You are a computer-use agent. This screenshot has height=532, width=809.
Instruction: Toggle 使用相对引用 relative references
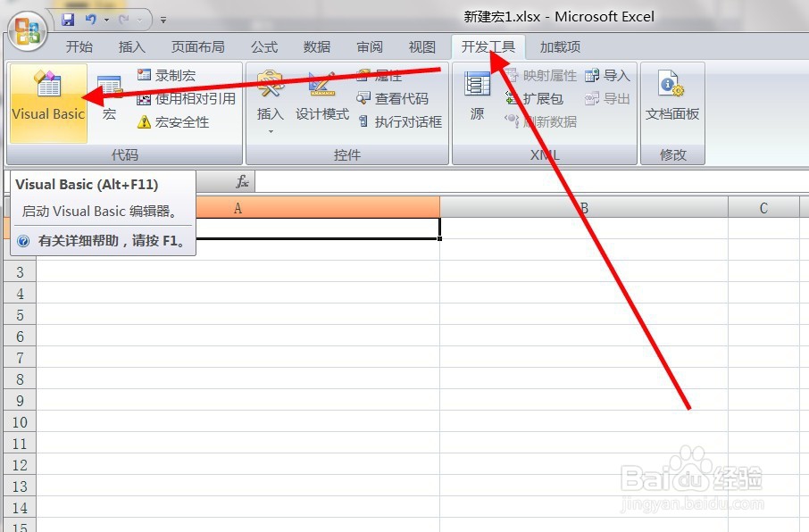click(187, 98)
